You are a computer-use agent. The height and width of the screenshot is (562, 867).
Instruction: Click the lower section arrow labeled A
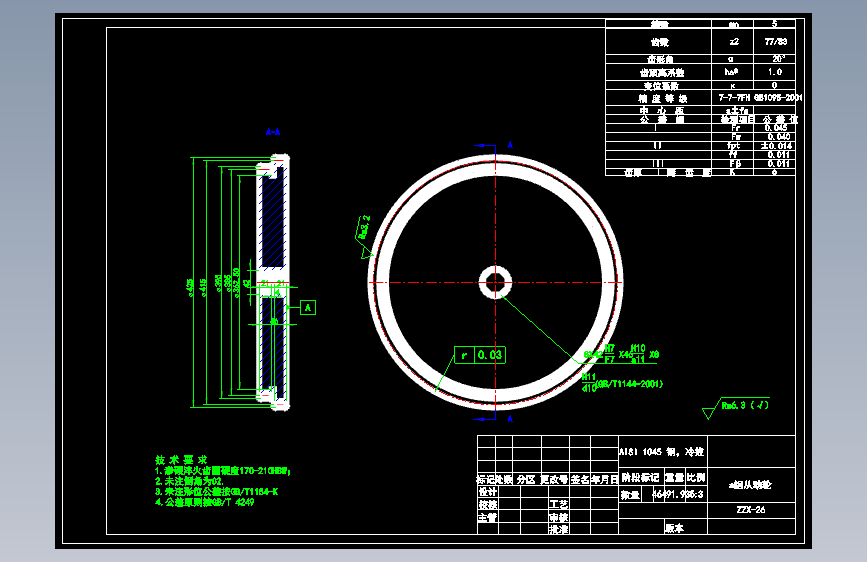pos(493,419)
